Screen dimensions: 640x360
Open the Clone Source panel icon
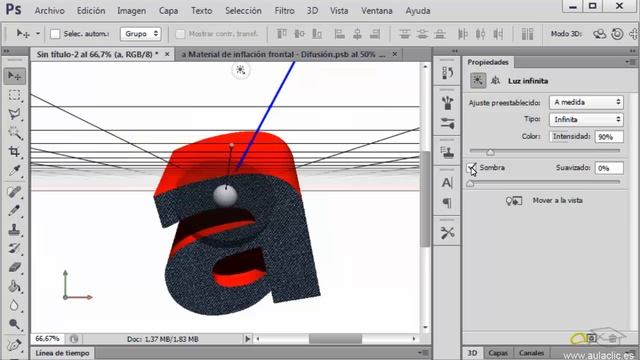pyautogui.click(x=447, y=152)
